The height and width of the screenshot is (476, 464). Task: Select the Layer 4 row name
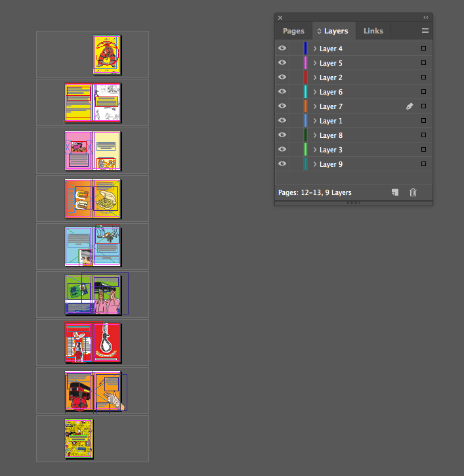coord(331,49)
